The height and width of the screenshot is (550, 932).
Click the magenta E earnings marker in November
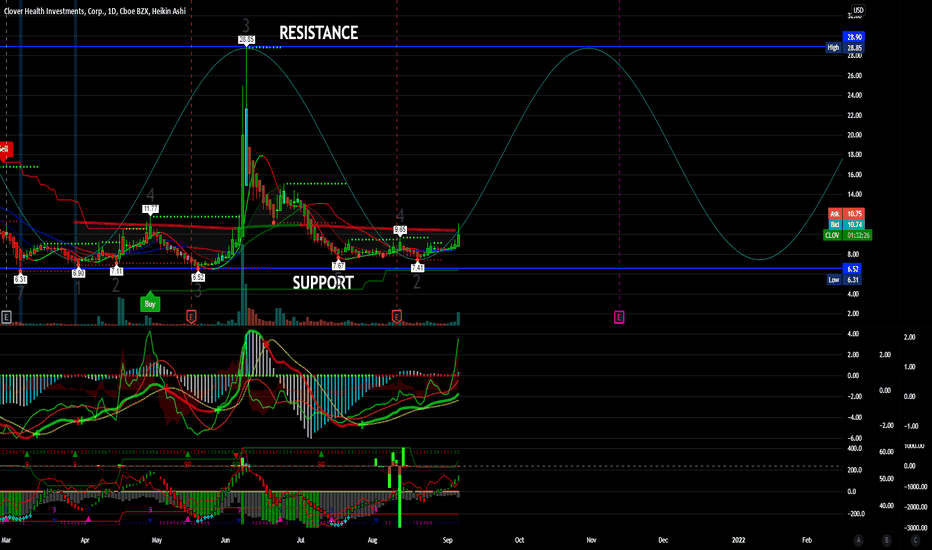pos(619,317)
